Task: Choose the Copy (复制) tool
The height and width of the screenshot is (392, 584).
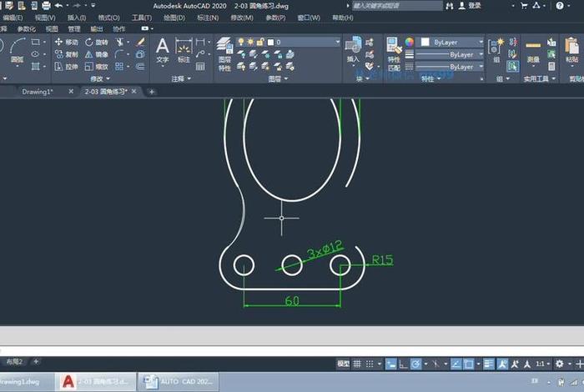Action: pyautogui.click(x=66, y=54)
